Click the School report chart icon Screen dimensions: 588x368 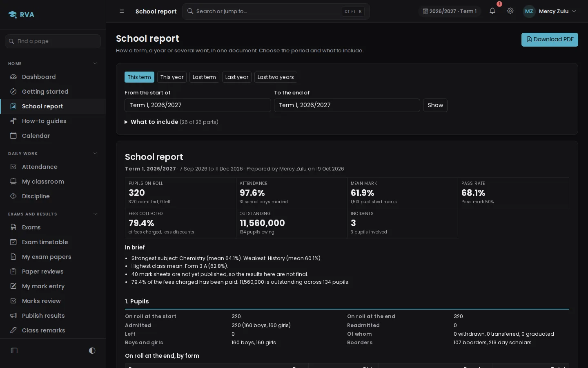13,106
